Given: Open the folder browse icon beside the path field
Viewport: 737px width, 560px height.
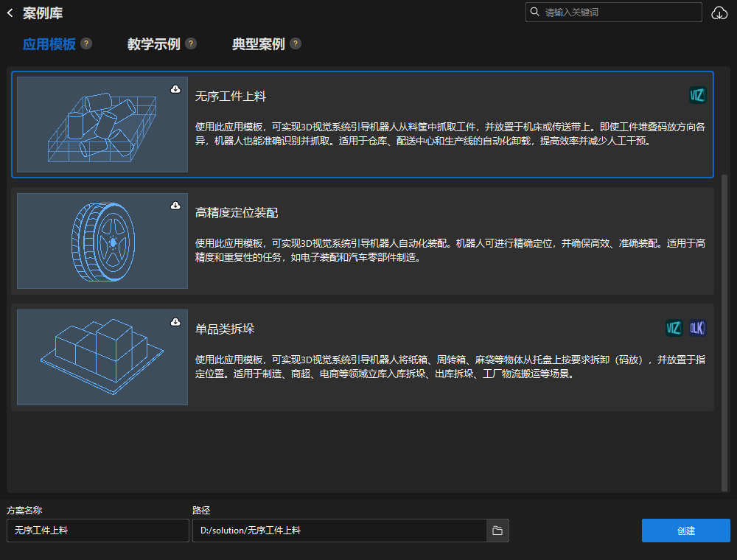Looking at the screenshot, I should [x=497, y=531].
